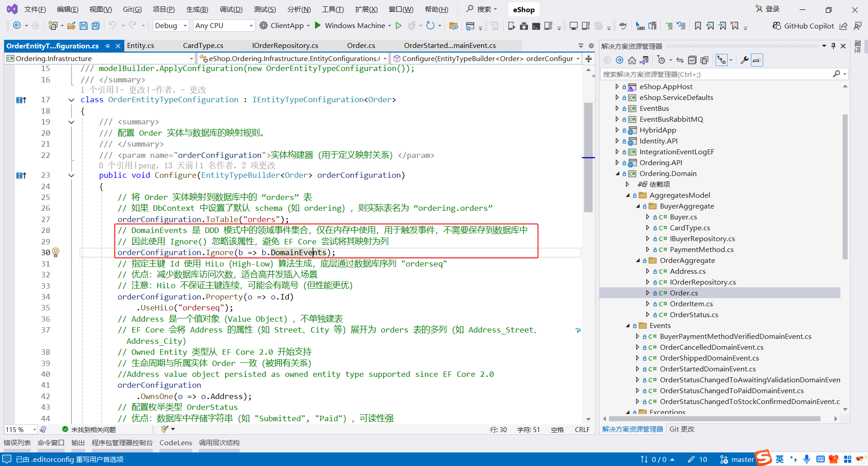Click the editor vertical scrollbar thumb
The width and height of the screenshot is (868, 466).
588,157
